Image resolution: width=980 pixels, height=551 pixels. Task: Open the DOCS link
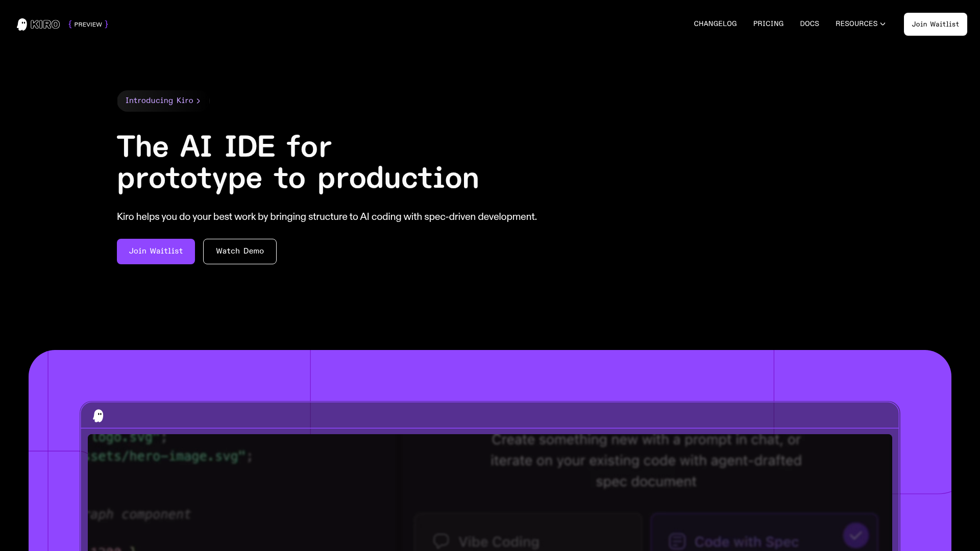click(x=809, y=24)
